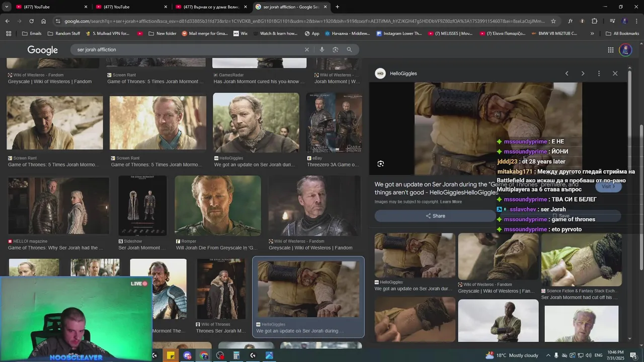The height and width of the screenshot is (362, 644).
Task: Click 'Thrones Ser Jorah M...' Wiki of Thrones result
Action: (221, 331)
